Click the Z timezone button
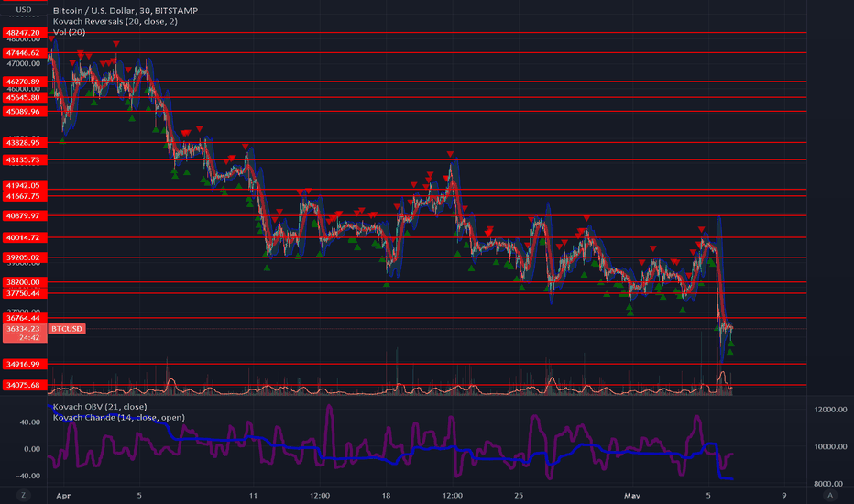The height and width of the screenshot is (504, 854). tap(23, 495)
